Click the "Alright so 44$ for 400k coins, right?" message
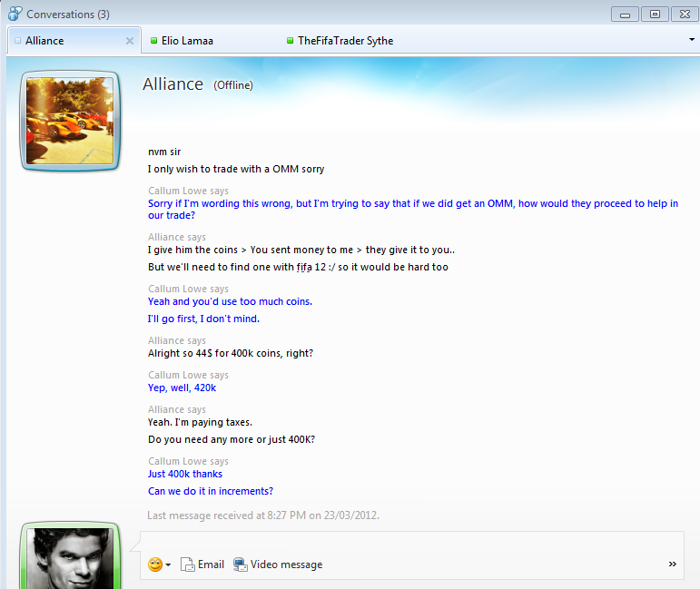The width and height of the screenshot is (700, 589). click(231, 353)
